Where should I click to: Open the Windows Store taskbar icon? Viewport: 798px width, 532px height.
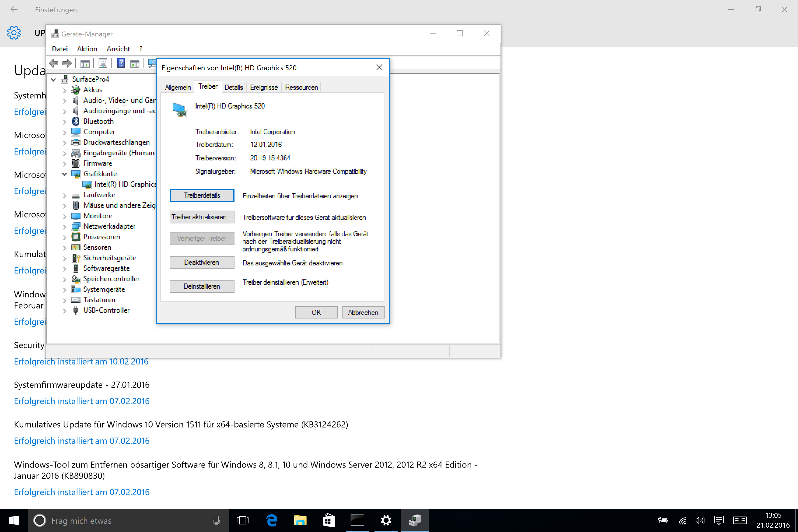(328, 520)
